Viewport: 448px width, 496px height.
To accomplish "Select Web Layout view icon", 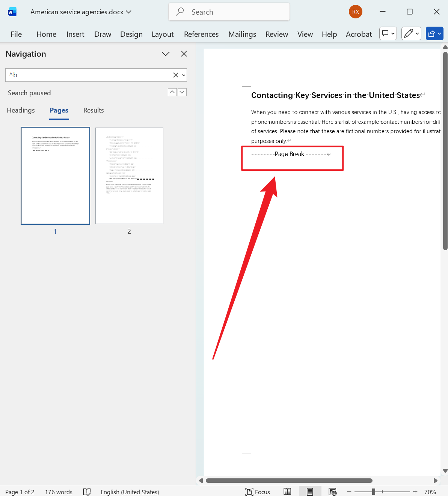I will pyautogui.click(x=332, y=491).
